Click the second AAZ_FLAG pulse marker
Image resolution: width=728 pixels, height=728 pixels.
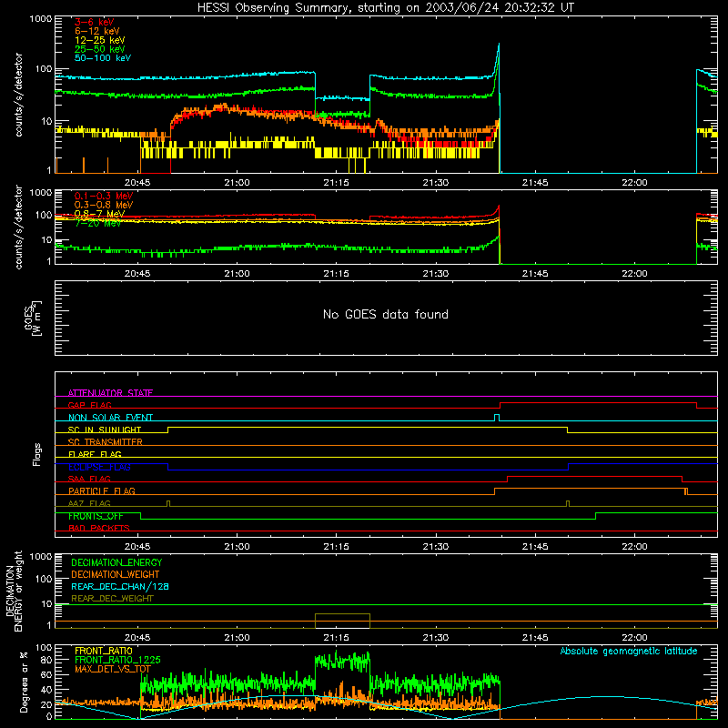tap(568, 503)
